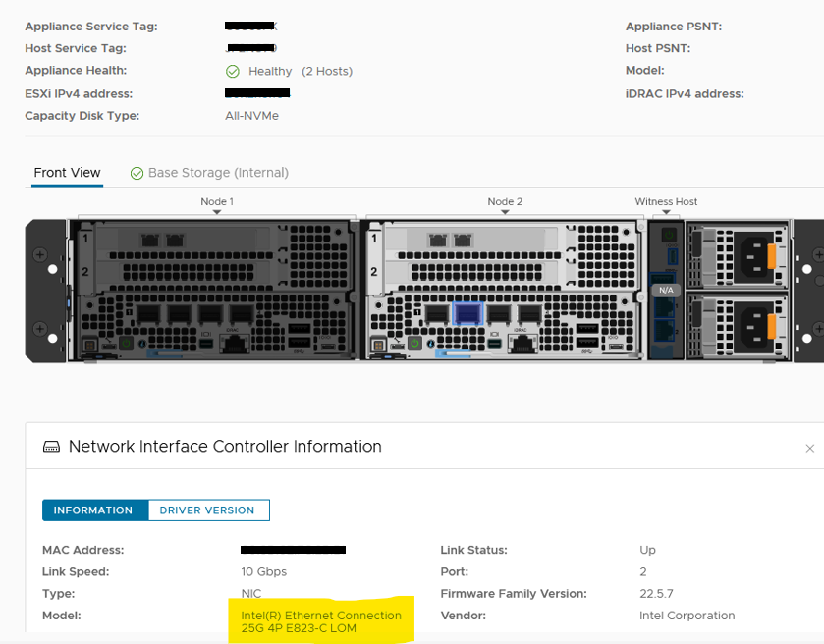824x644 pixels.
Task: Click the green check beside Base Storage (Internal)
Action: pos(137,172)
